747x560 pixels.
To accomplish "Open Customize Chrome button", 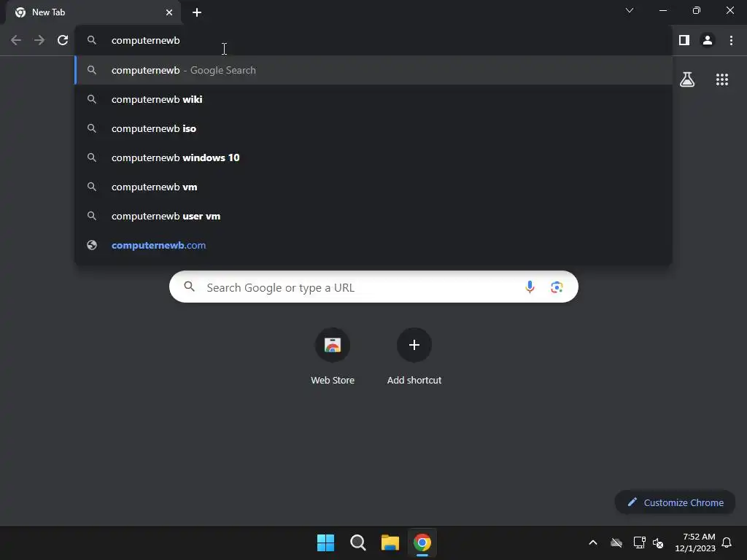I will [675, 502].
